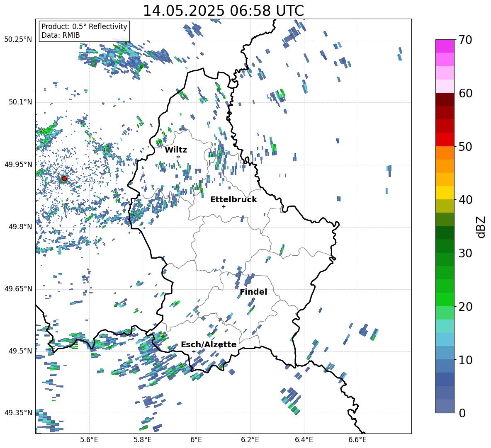Click the bright magenta swatch below 70

[x=445, y=46]
